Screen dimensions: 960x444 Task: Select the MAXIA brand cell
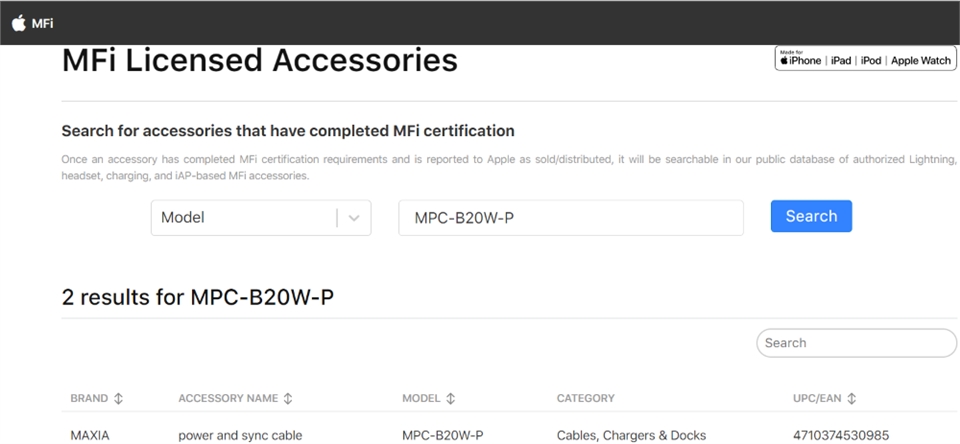pos(89,435)
